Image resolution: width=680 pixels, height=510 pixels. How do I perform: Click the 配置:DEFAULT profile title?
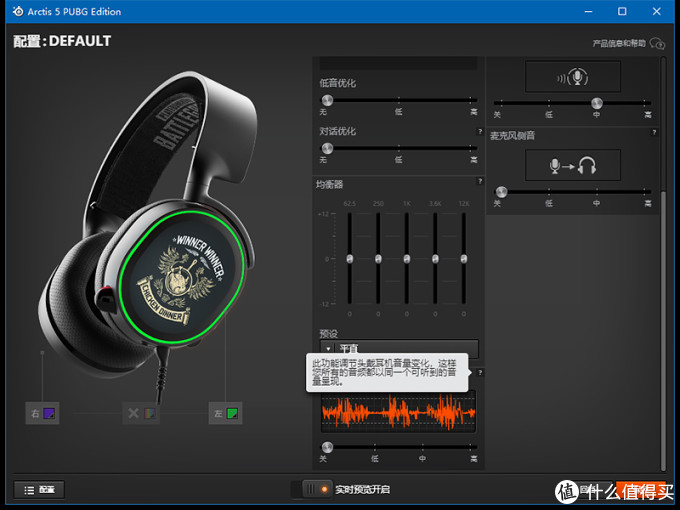(x=62, y=41)
